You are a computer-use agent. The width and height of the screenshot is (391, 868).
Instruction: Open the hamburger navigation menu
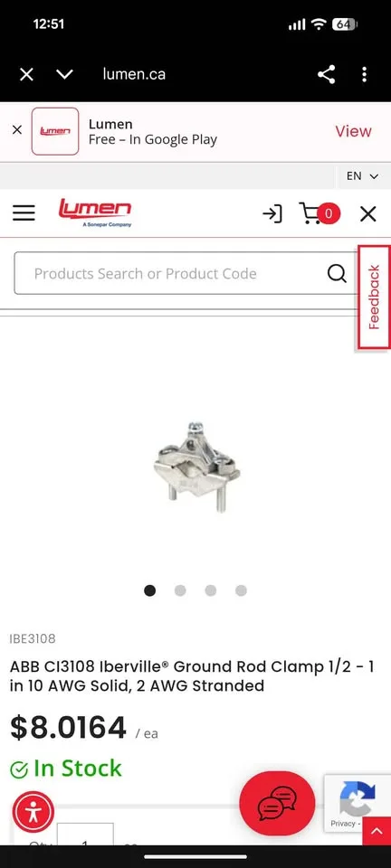24,213
